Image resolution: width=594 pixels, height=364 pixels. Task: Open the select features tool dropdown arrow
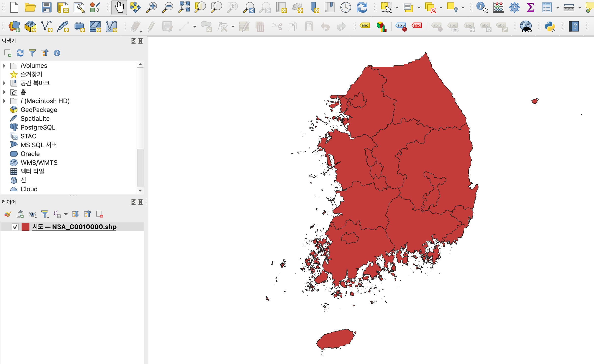click(x=397, y=8)
